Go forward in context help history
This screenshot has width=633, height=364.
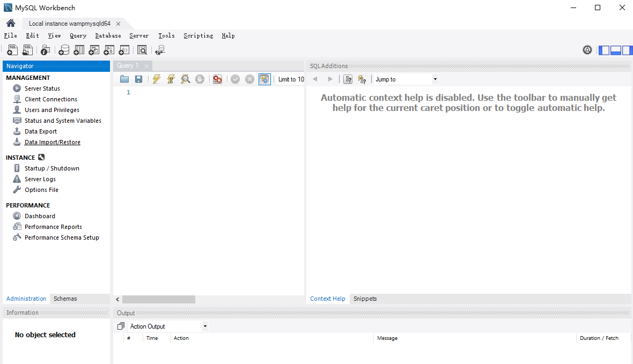(x=330, y=79)
